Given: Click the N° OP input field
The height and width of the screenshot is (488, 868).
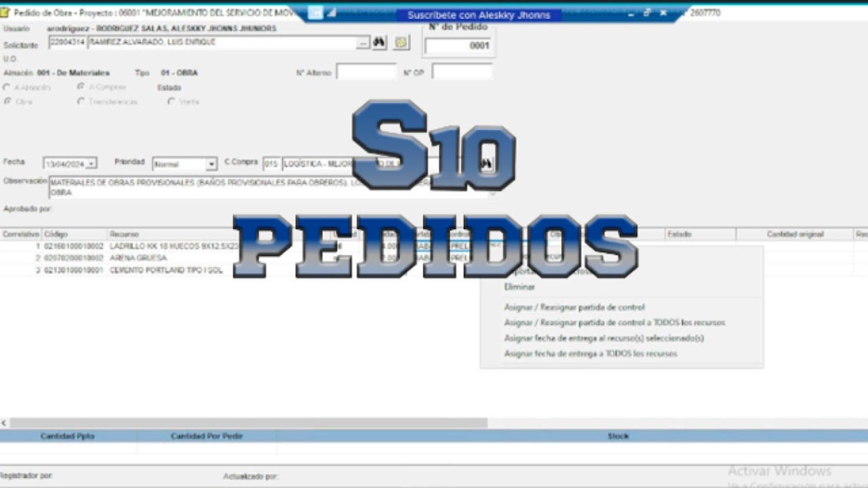Looking at the screenshot, I should coord(462,72).
